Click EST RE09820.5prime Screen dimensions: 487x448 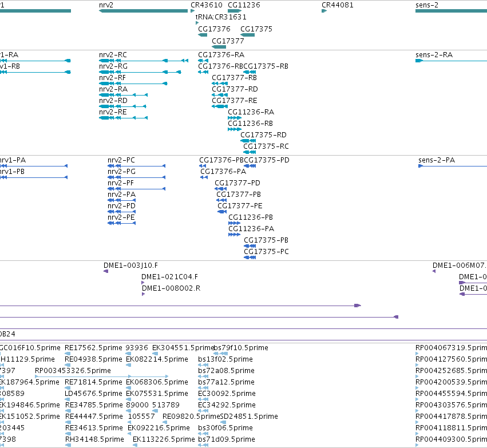click(191, 417)
